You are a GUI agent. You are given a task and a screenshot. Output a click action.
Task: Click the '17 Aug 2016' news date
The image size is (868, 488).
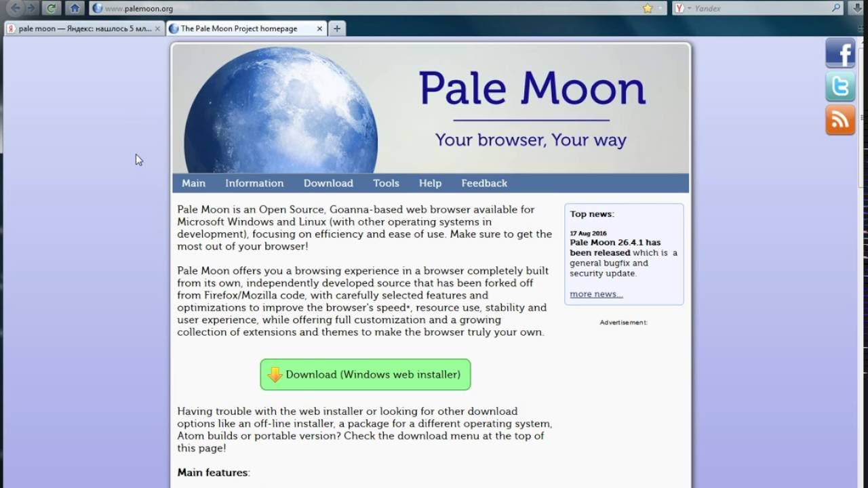[588, 233]
